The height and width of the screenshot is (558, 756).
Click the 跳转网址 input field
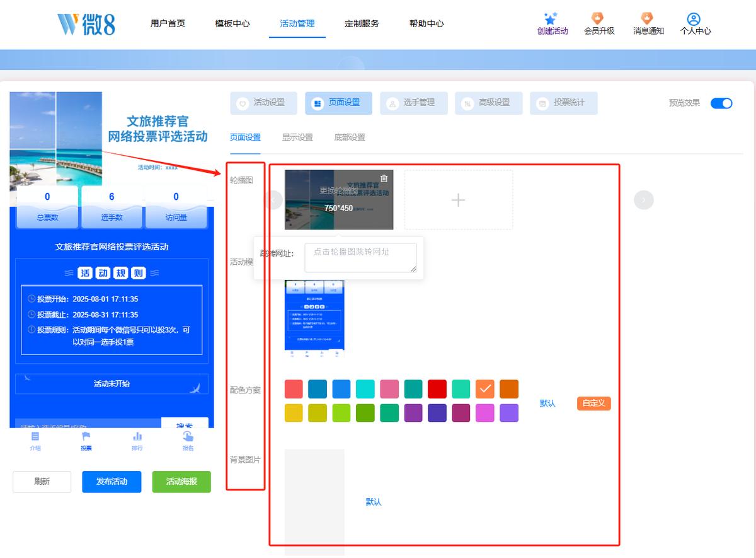pos(360,258)
